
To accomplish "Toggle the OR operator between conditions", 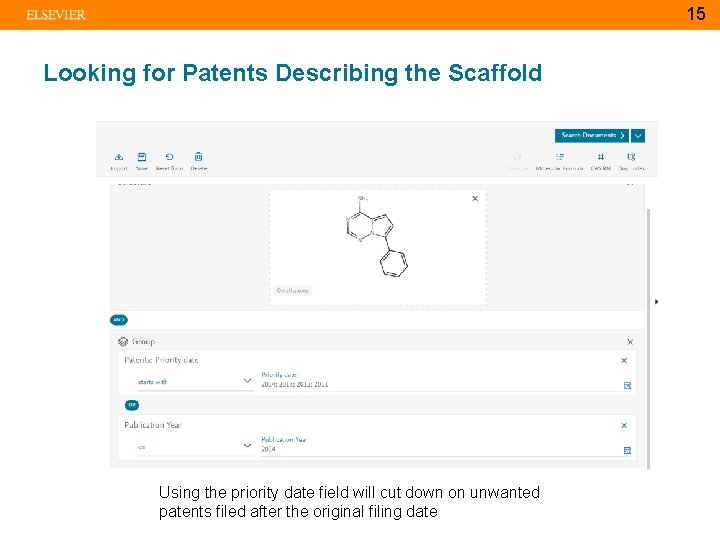I will (131, 405).
